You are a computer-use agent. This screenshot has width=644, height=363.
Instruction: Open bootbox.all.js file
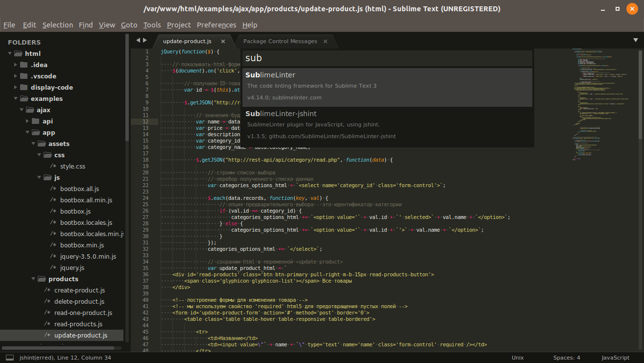tap(80, 189)
